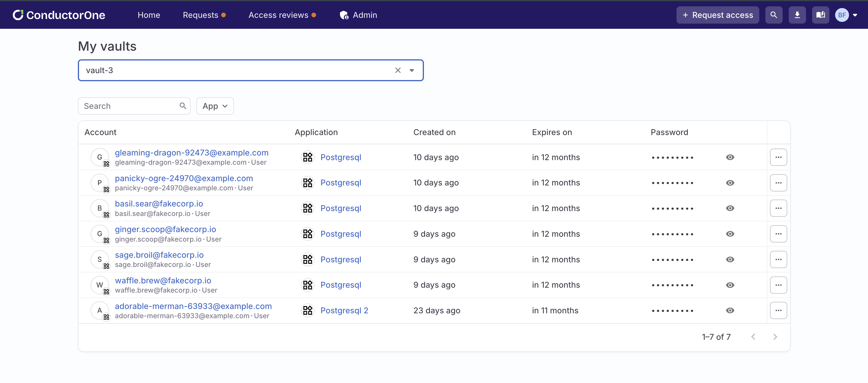Open the ginger.scoop@fakecorp.io account link
The height and width of the screenshot is (383, 868).
coord(166,229)
